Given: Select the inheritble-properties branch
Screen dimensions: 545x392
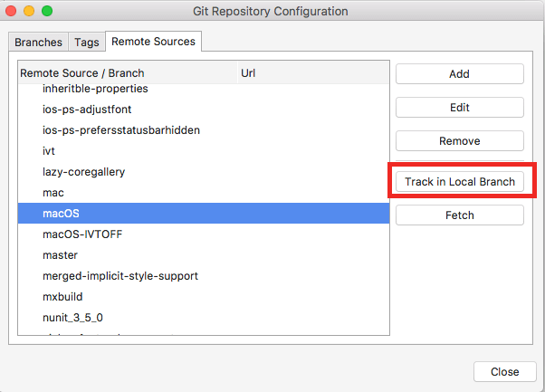Looking at the screenshot, I should 95,89.
